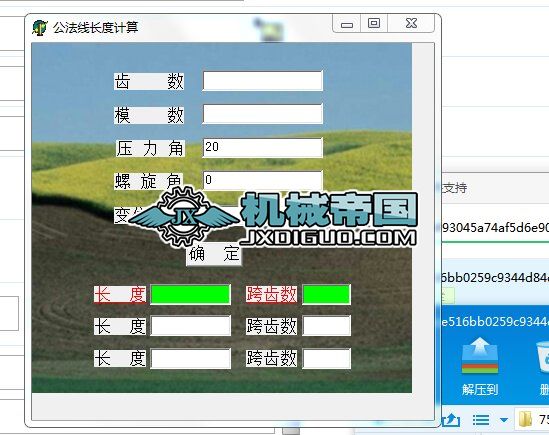Click the list view icon in background window
Image resolution: width=549 pixels, height=435 pixels.
pyautogui.click(x=481, y=420)
